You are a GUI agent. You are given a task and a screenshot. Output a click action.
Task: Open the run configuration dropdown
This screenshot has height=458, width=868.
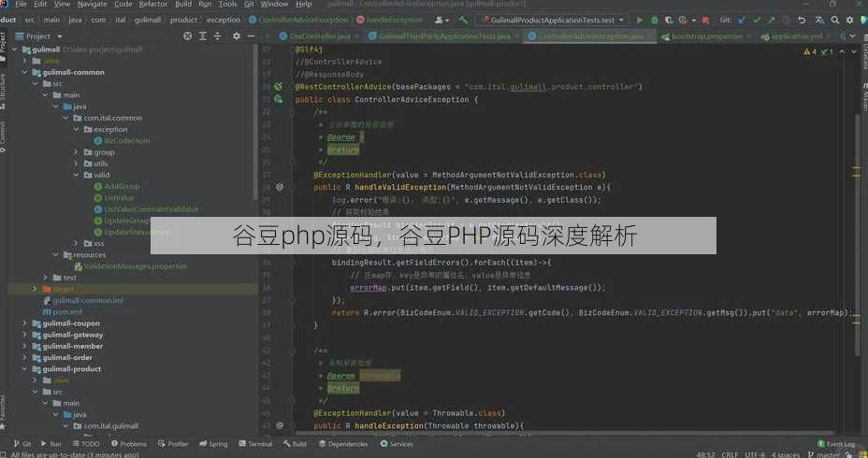pos(553,20)
